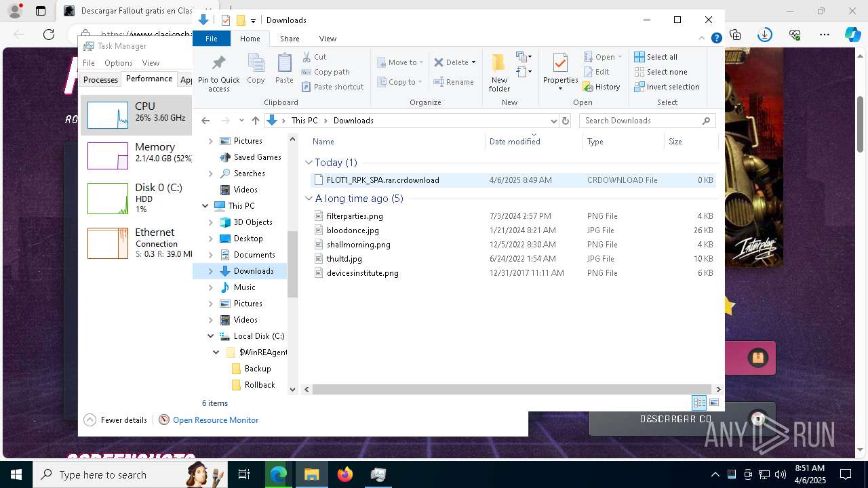The image size is (868, 488).
Task: Create a New folder
Action: coord(499,73)
